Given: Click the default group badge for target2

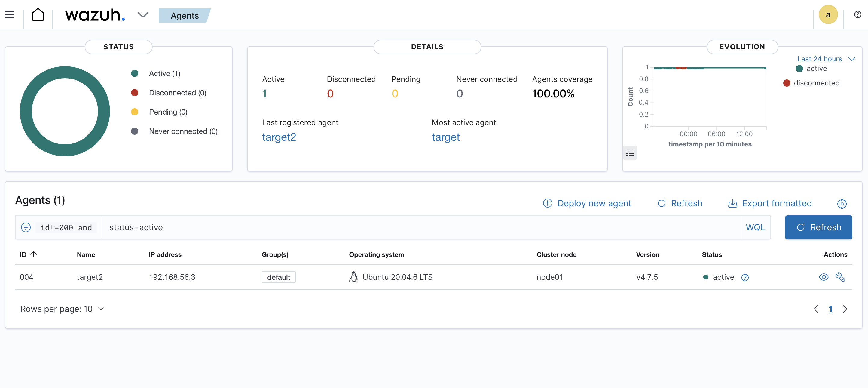Looking at the screenshot, I should click(278, 277).
